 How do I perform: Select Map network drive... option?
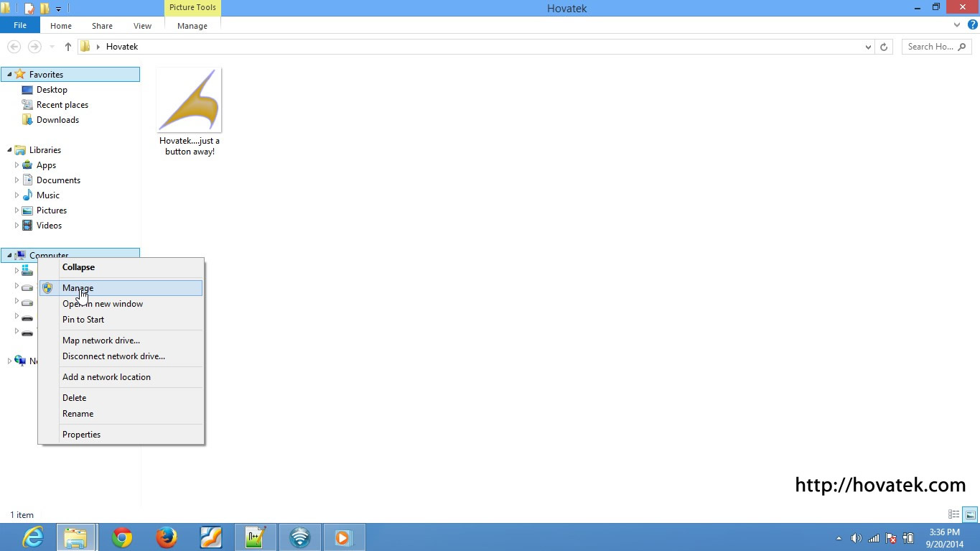click(x=101, y=341)
